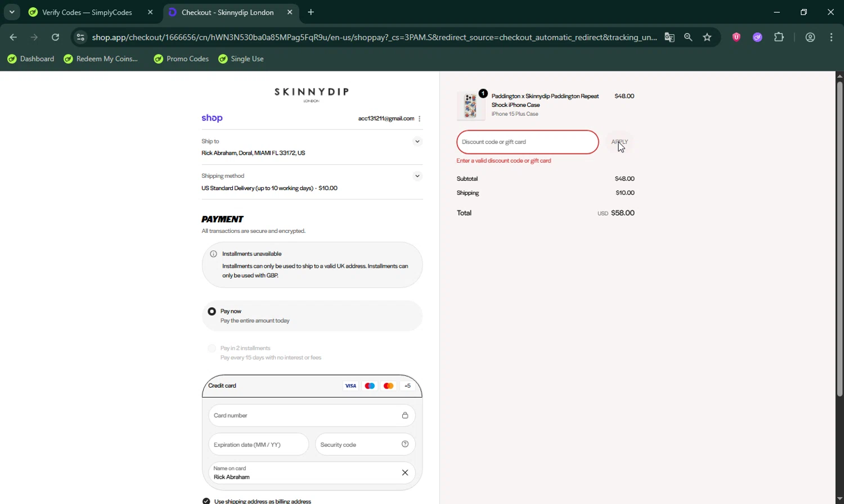Open the Dashboard bookmark
This screenshot has height=504, width=844.
(30, 58)
